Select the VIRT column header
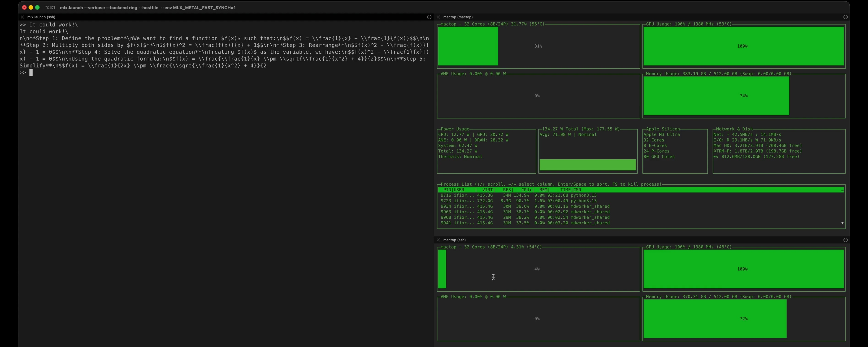Screen dimensions: 868x347 tap(488, 190)
